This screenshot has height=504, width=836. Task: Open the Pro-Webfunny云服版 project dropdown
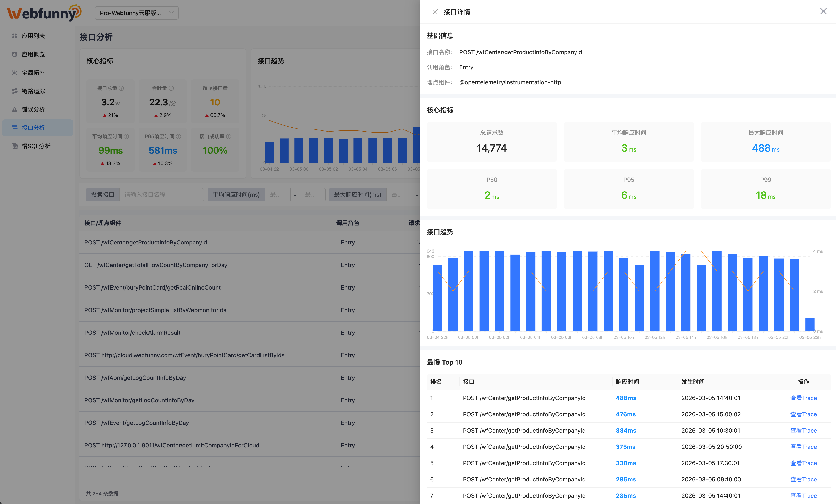coord(136,13)
